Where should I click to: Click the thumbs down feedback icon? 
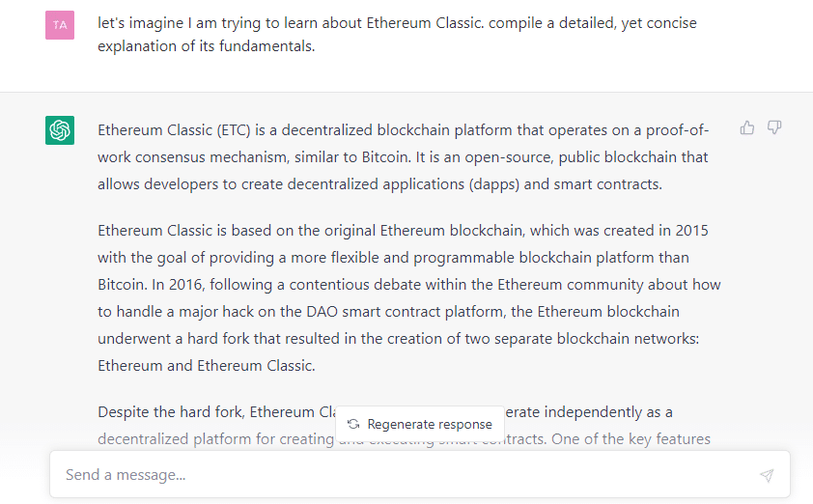[x=774, y=127]
